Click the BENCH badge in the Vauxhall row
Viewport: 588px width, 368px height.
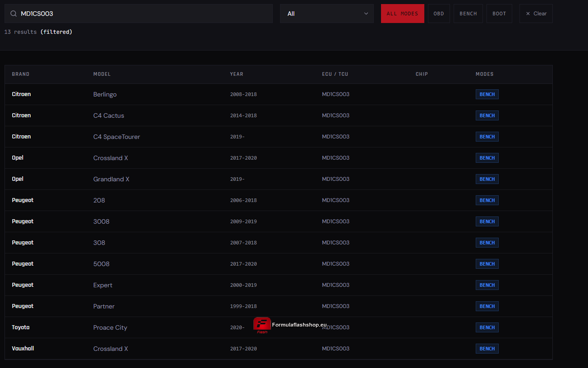[x=487, y=349]
